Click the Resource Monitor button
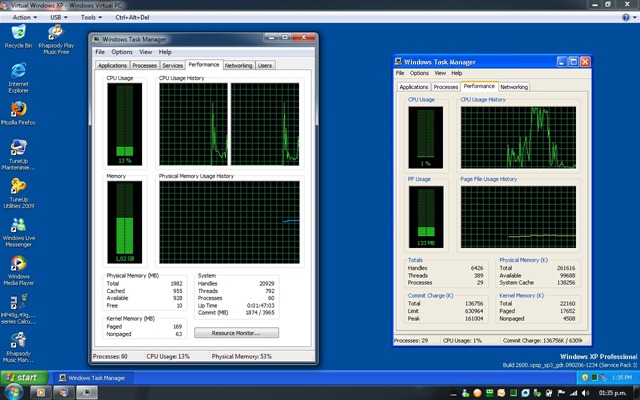The height and width of the screenshot is (400, 640). point(236,333)
